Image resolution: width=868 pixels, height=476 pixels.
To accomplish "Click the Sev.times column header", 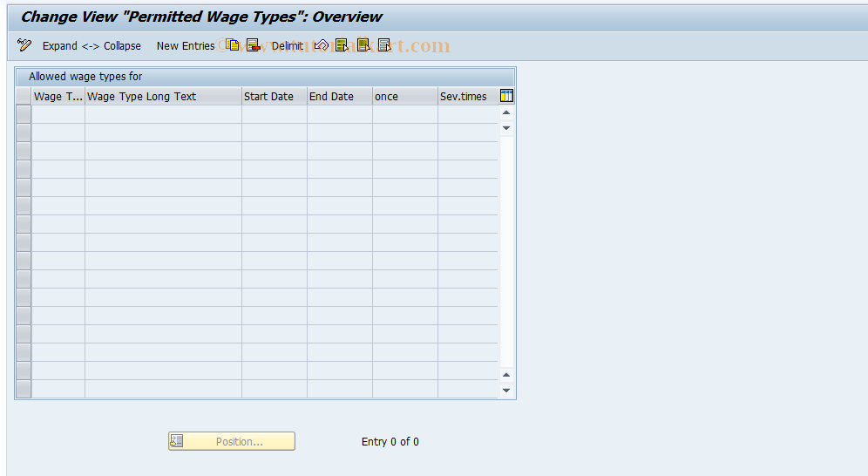I will pyautogui.click(x=468, y=96).
